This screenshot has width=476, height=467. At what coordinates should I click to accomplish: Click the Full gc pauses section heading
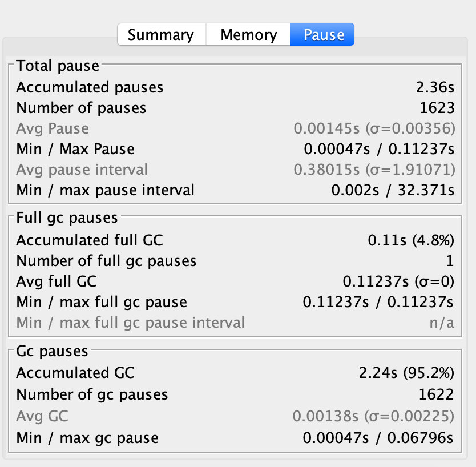[67, 218]
